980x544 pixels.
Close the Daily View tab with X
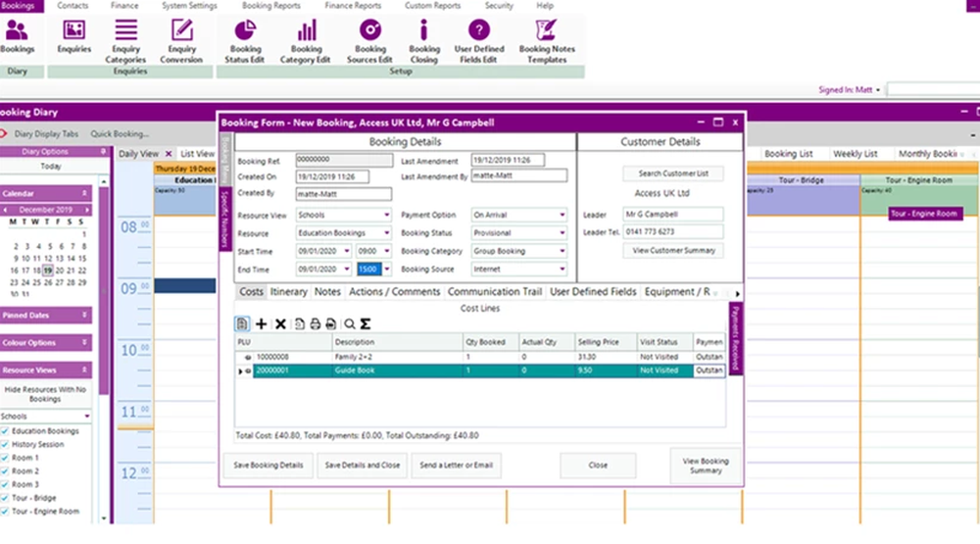[169, 153]
